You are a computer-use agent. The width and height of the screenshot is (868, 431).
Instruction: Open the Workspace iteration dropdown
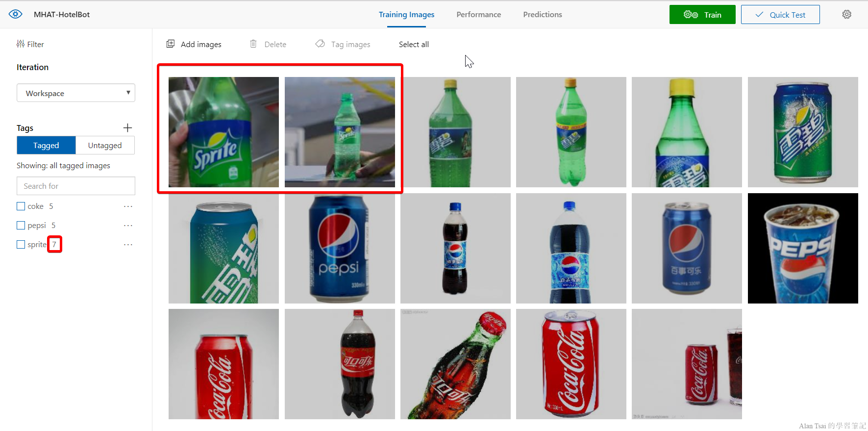pos(76,93)
